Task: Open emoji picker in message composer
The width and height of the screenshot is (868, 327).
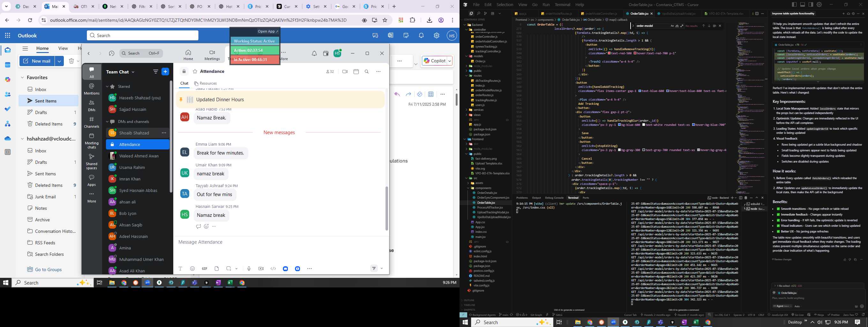Action: pos(192,269)
